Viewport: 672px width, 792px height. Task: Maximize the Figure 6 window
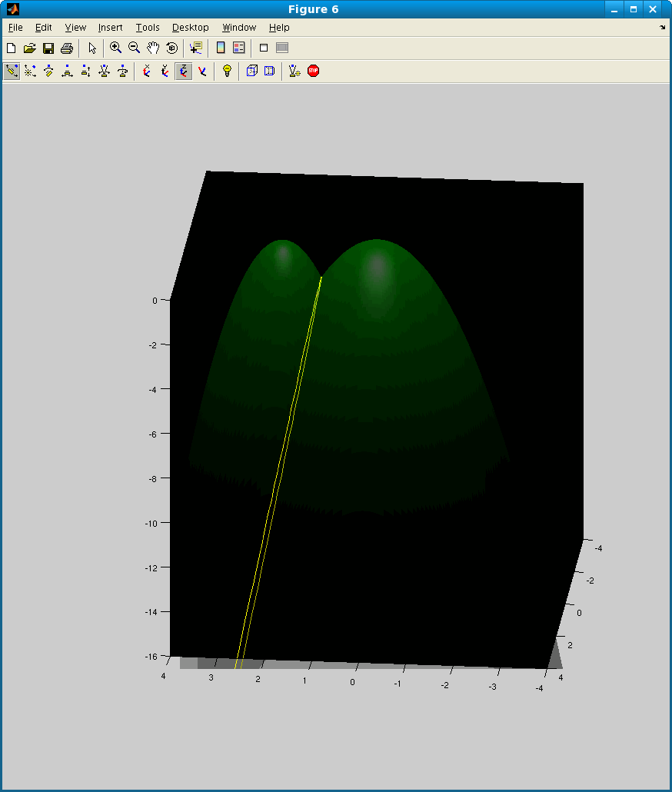[634, 9]
